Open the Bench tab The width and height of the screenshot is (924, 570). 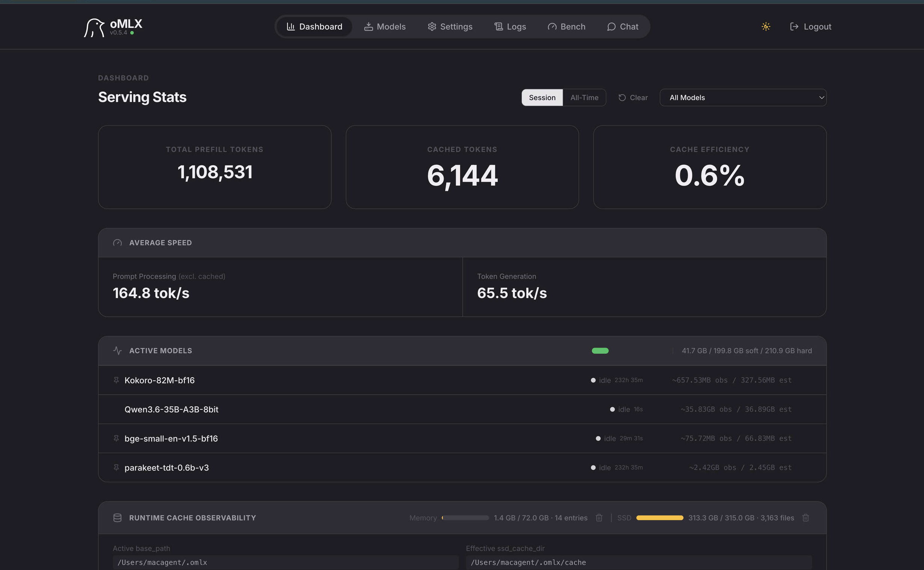point(567,26)
